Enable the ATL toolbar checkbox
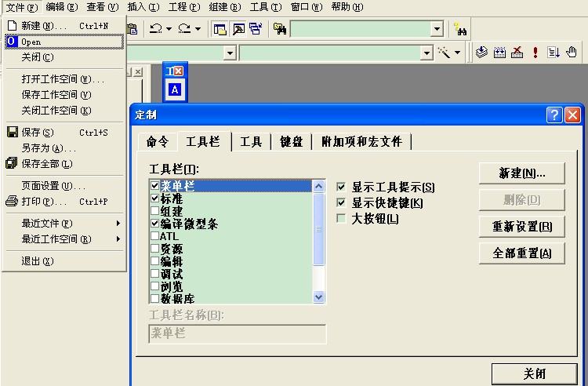This screenshot has height=386, width=588. (154, 235)
